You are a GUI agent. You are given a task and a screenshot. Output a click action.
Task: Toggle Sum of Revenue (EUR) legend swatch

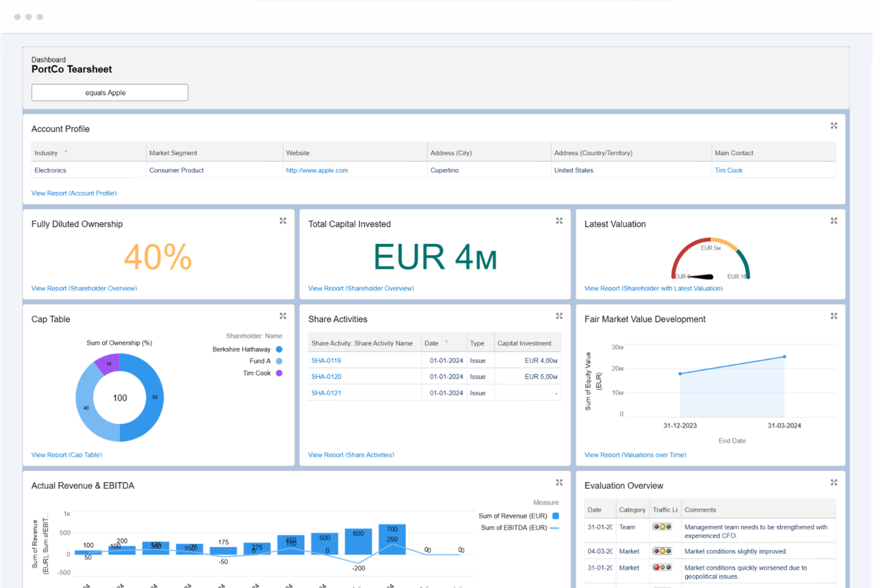pyautogui.click(x=556, y=516)
